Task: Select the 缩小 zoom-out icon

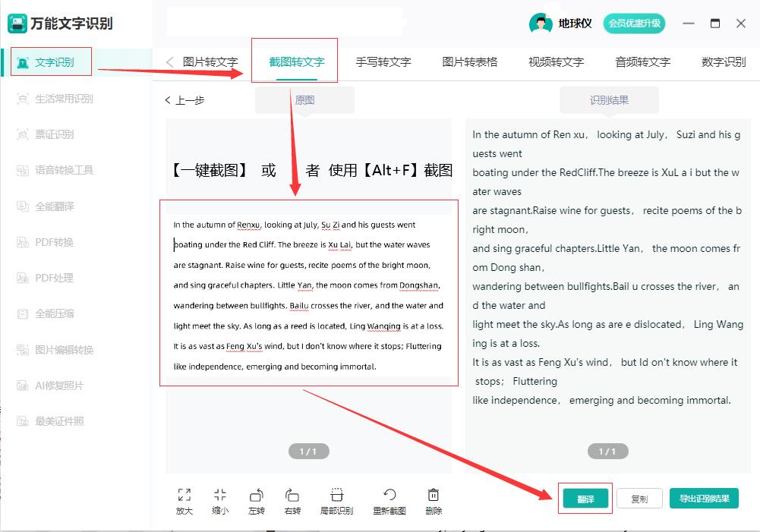Action: (x=220, y=499)
